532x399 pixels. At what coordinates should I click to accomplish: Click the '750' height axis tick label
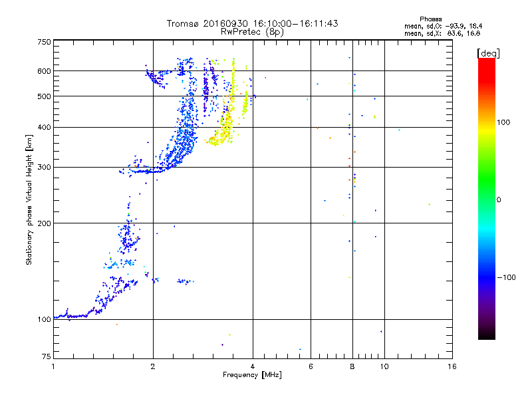coord(44,42)
